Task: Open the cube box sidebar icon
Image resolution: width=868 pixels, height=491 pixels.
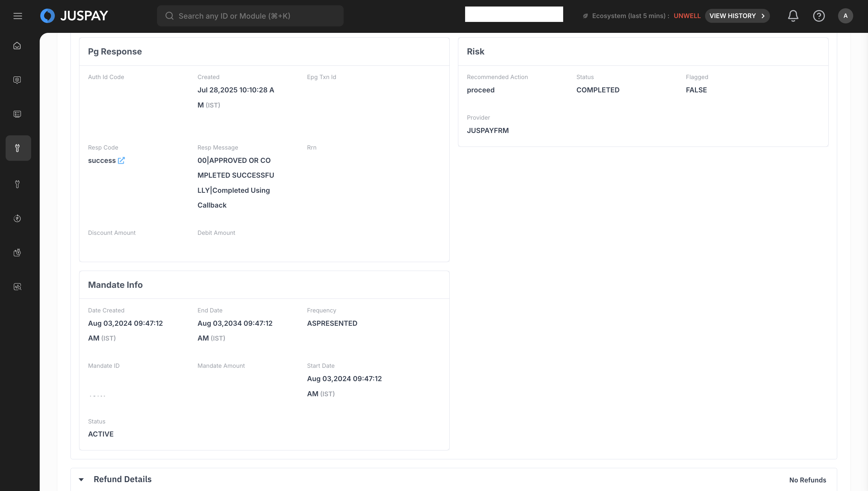Action: 17,80
